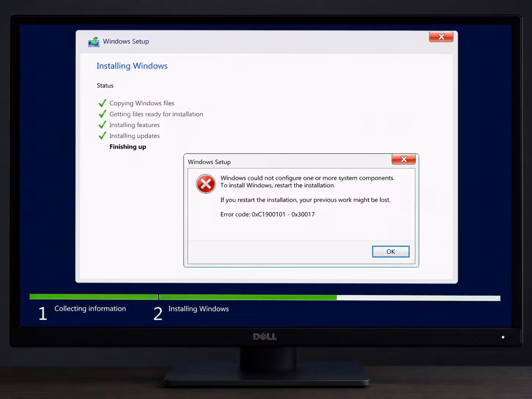Click the Windows Setup title bar icon

coord(94,42)
